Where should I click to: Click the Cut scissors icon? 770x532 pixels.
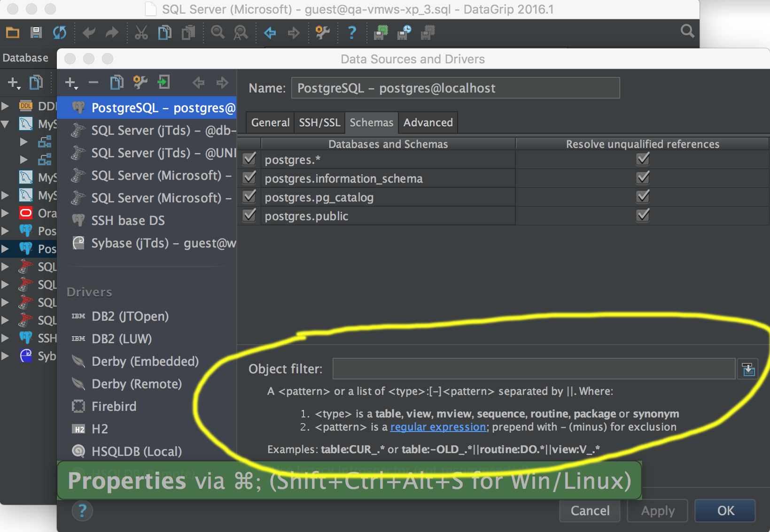click(x=141, y=32)
